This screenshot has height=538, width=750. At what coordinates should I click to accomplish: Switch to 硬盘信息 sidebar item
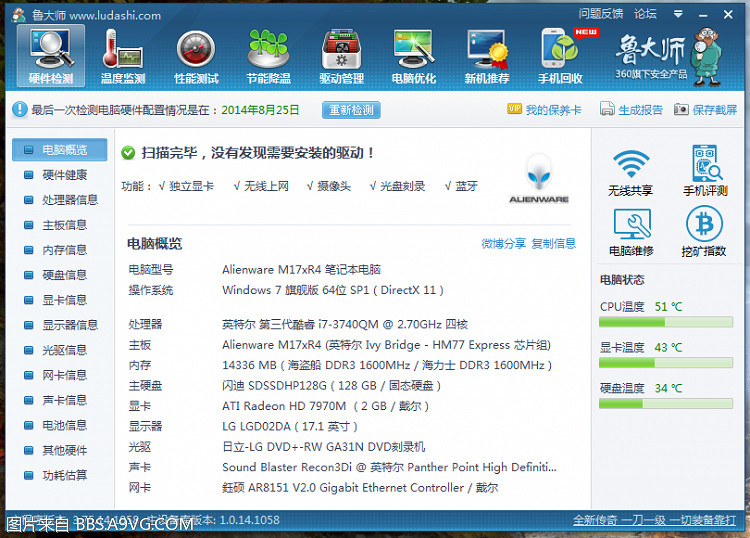pyautogui.click(x=64, y=275)
